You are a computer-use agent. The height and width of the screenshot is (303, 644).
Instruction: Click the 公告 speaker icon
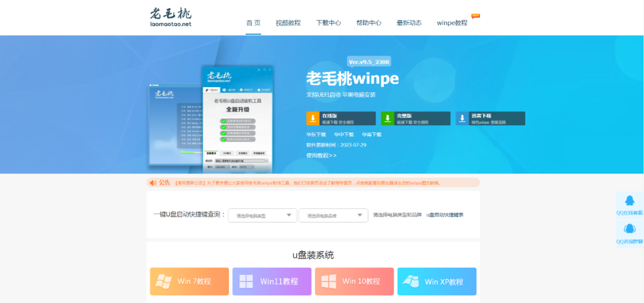pos(153,183)
